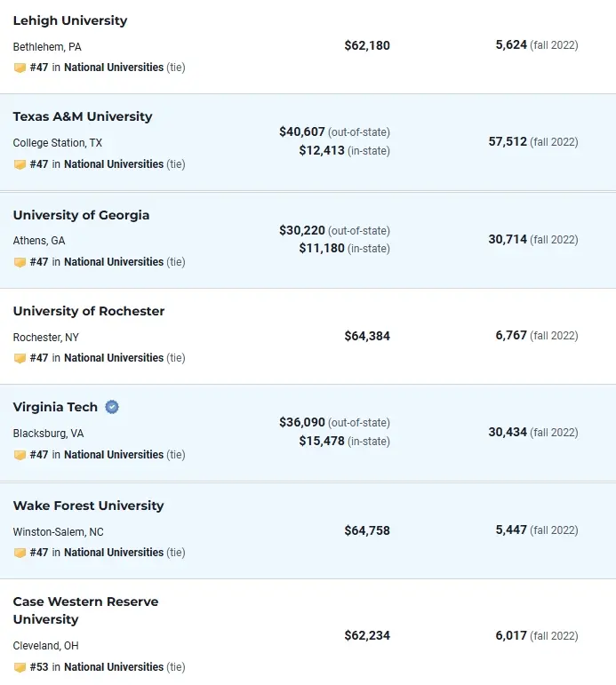The height and width of the screenshot is (685, 616).
Task: Click University of Georgia enrollment figure 30,714
Action: click(x=508, y=239)
